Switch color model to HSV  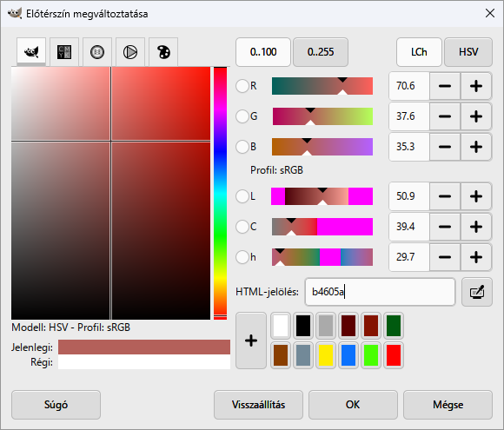click(468, 52)
